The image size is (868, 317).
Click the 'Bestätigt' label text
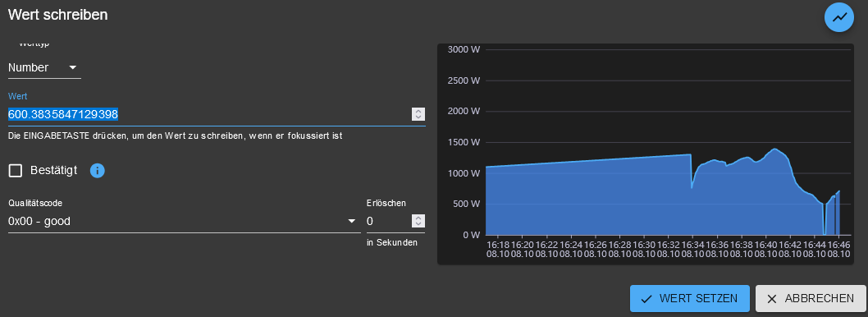pyautogui.click(x=53, y=170)
